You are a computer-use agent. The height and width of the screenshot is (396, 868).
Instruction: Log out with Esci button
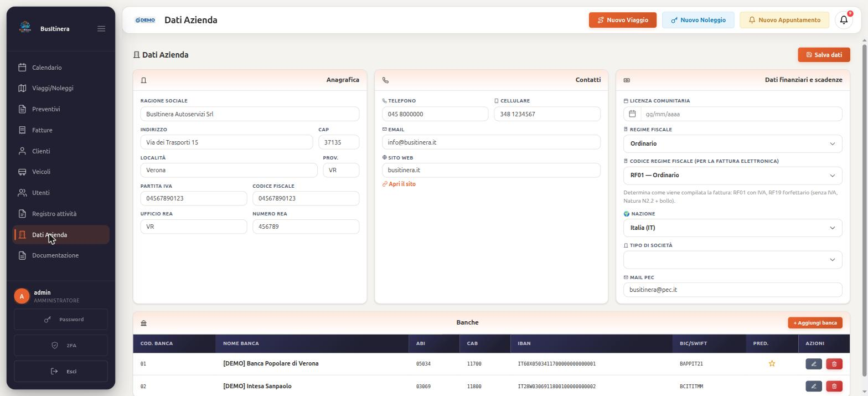tap(61, 372)
